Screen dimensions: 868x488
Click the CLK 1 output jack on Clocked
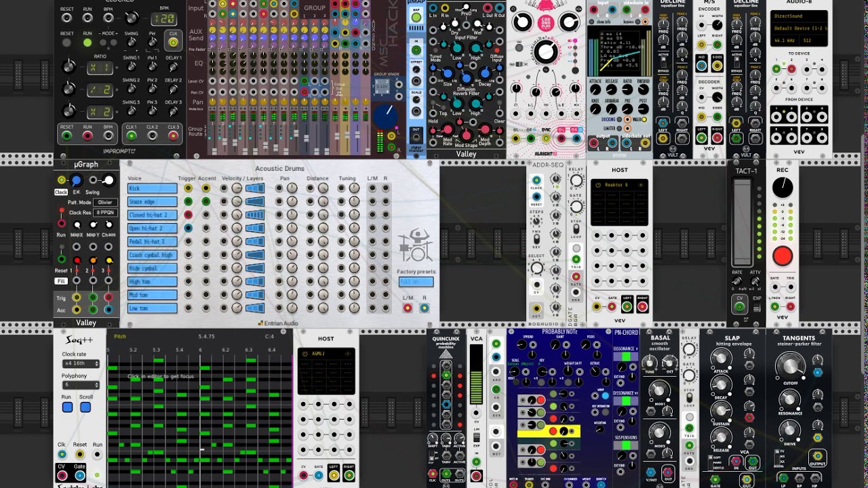[x=130, y=136]
